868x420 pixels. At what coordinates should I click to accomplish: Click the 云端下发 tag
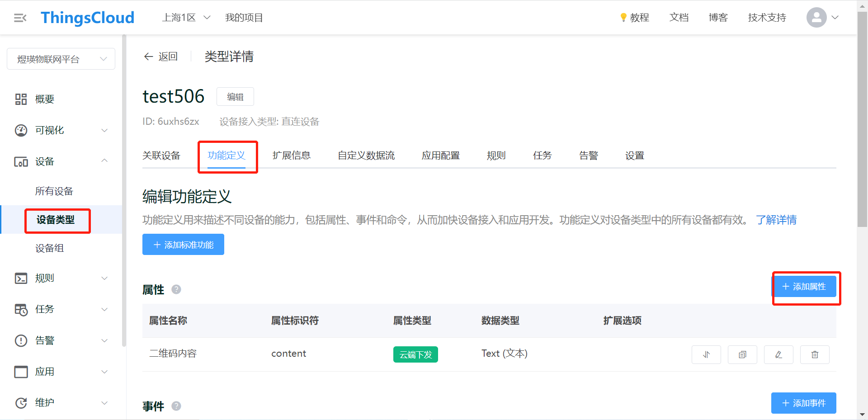415,354
